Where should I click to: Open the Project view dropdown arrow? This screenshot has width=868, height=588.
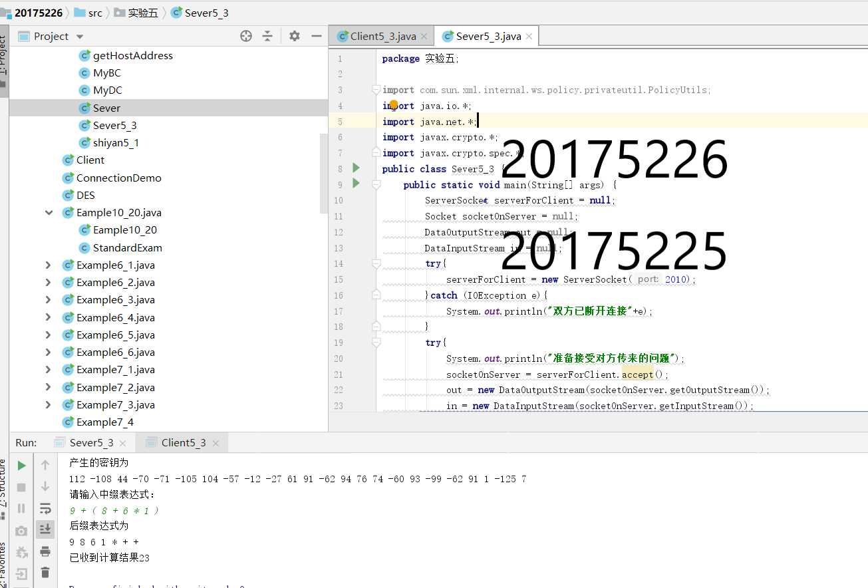pos(80,37)
